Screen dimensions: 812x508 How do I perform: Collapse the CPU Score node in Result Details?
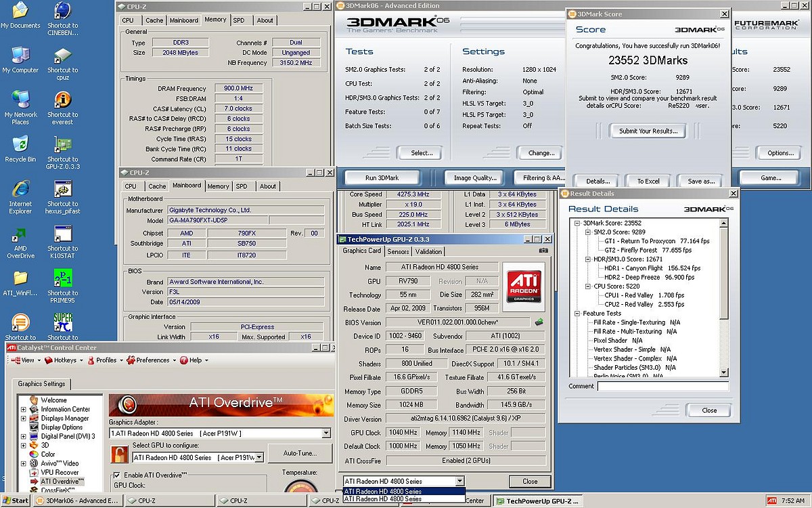pos(587,287)
